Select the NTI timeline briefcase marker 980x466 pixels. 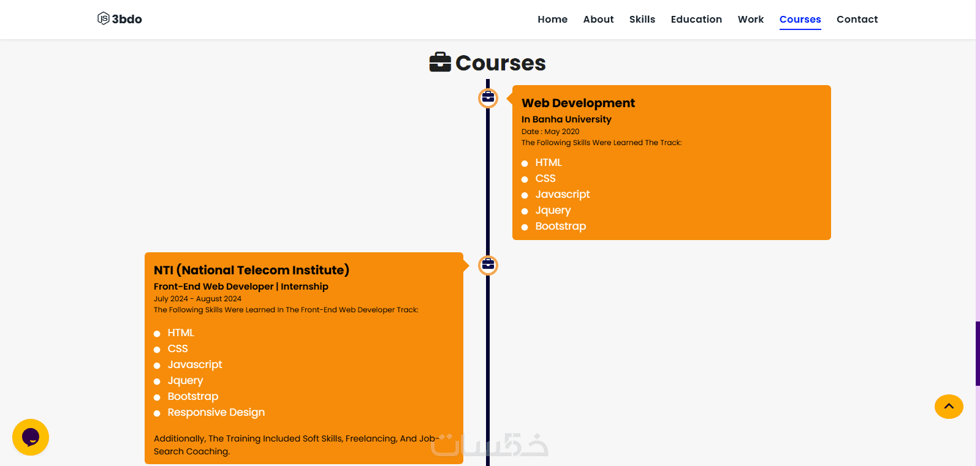click(488, 265)
